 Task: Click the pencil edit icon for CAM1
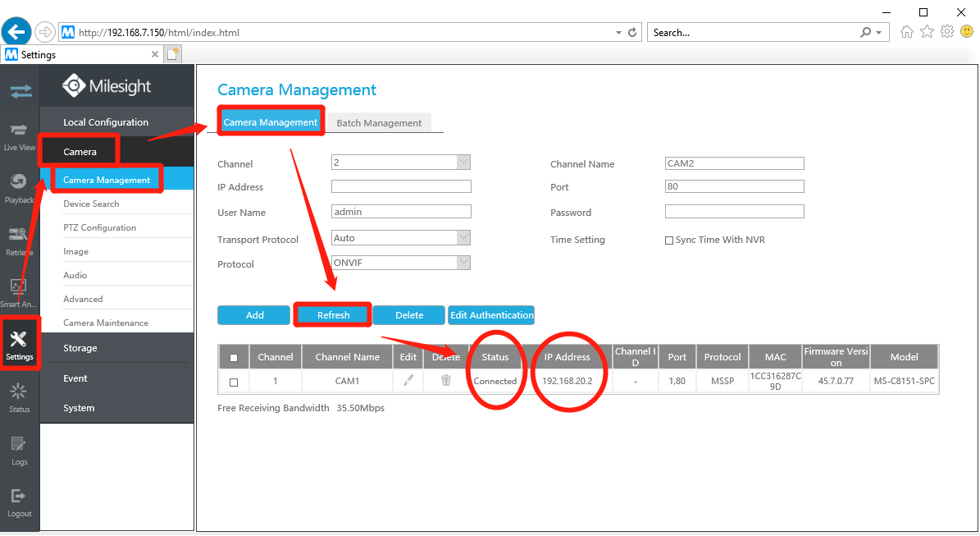coord(408,380)
